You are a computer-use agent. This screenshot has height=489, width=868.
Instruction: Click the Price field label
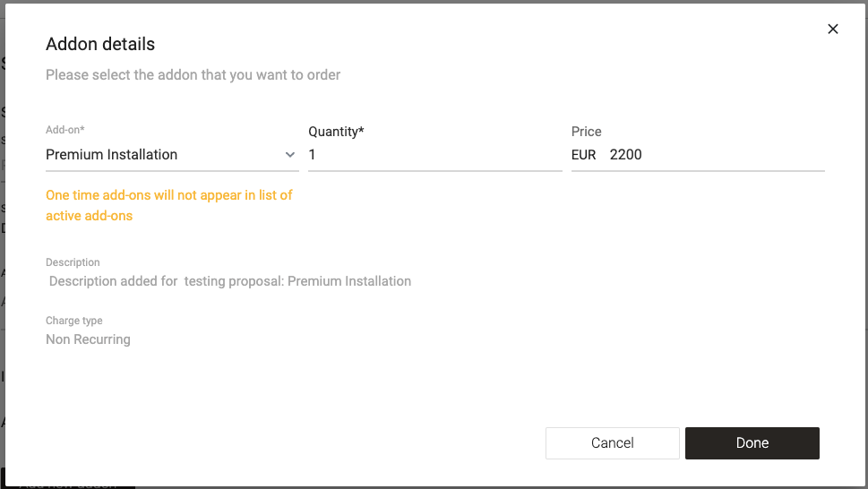point(586,132)
